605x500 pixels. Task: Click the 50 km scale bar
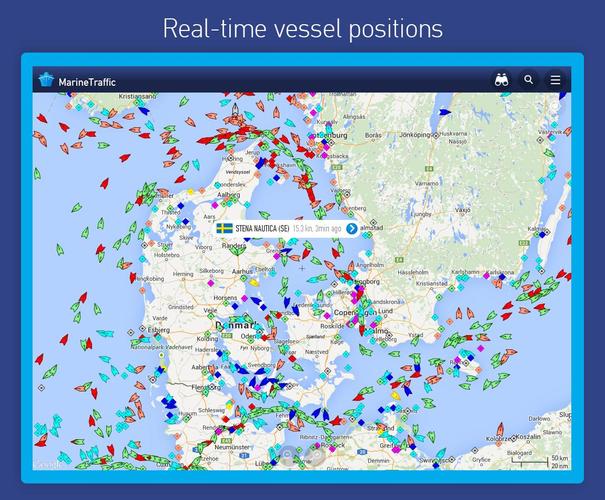click(529, 461)
